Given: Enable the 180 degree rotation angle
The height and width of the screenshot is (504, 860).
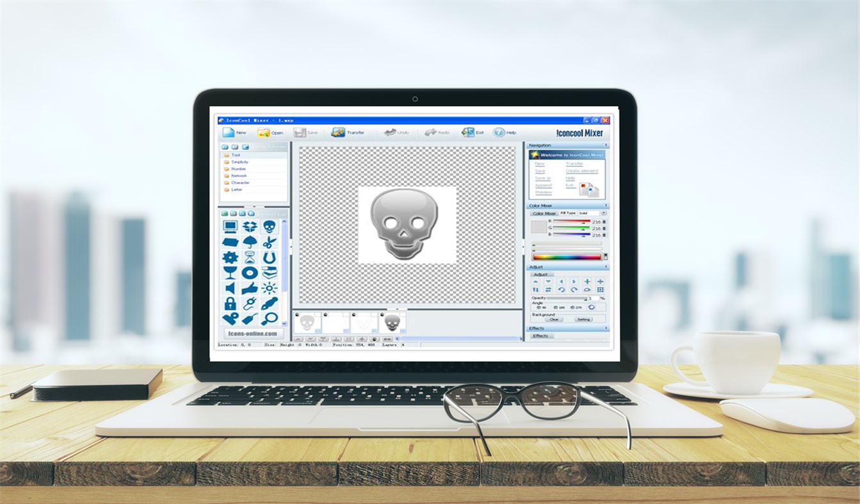Looking at the screenshot, I should click(x=556, y=307).
